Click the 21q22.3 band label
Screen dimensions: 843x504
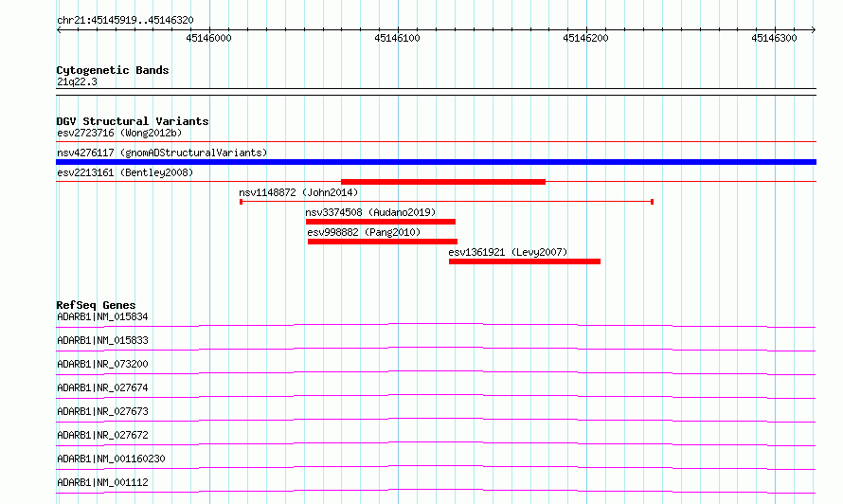[77, 81]
